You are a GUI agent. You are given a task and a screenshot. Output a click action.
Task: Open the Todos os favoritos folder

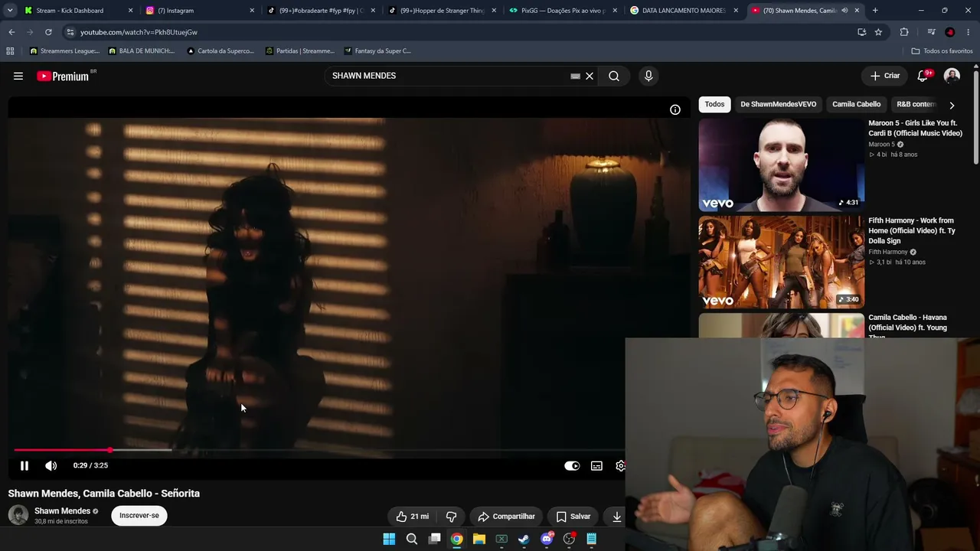pyautogui.click(x=942, y=51)
